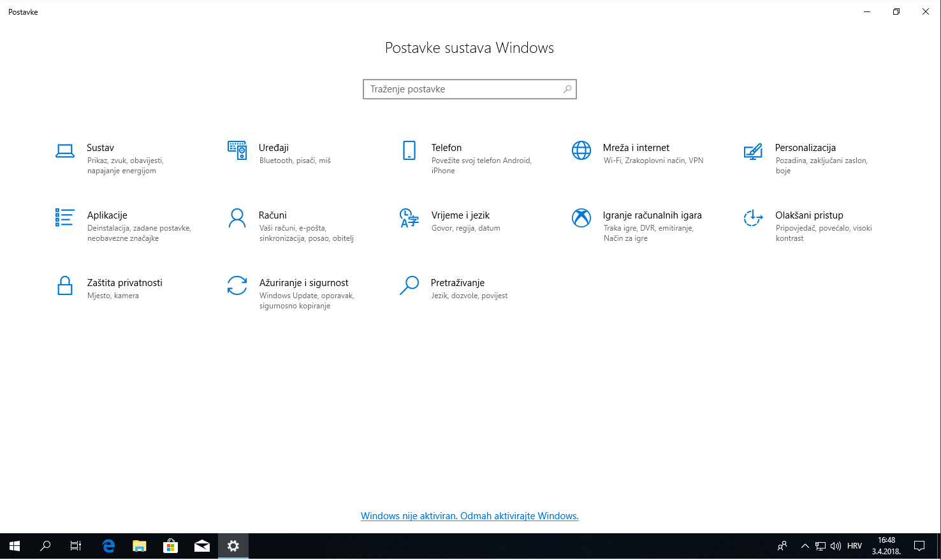Click the Windows nije aktiviran activation link
941x560 pixels.
click(x=470, y=516)
